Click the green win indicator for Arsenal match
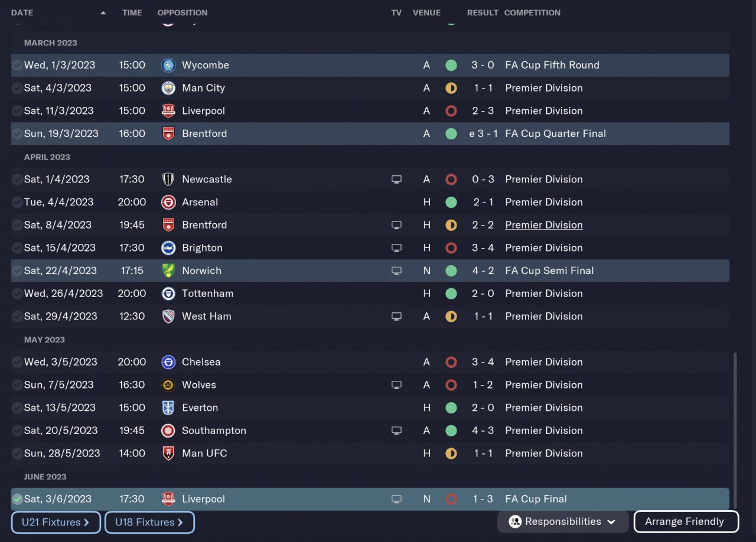Viewport: 756px width, 542px height. click(451, 203)
